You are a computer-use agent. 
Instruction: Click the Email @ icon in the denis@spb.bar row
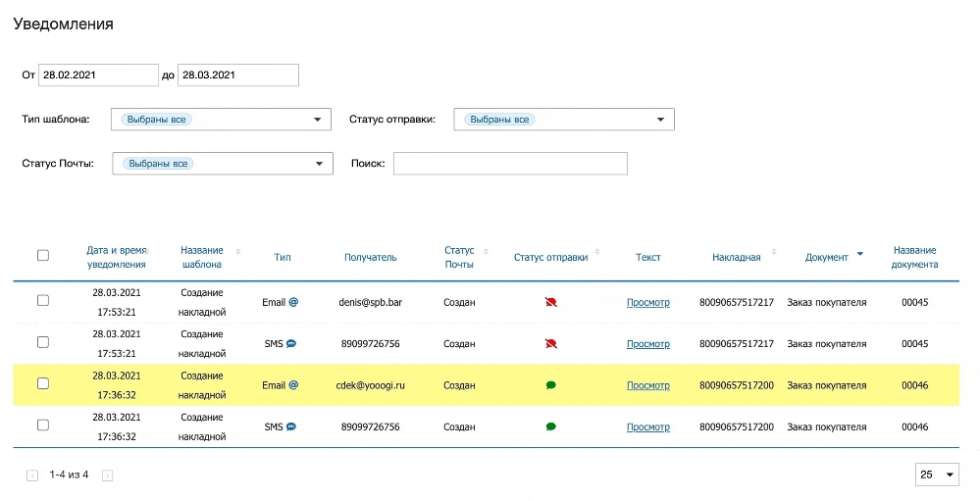point(293,303)
